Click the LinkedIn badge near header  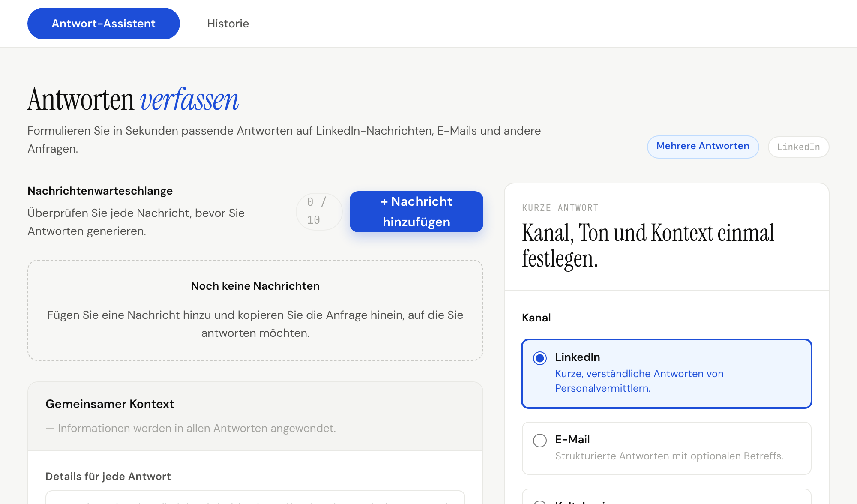click(798, 147)
